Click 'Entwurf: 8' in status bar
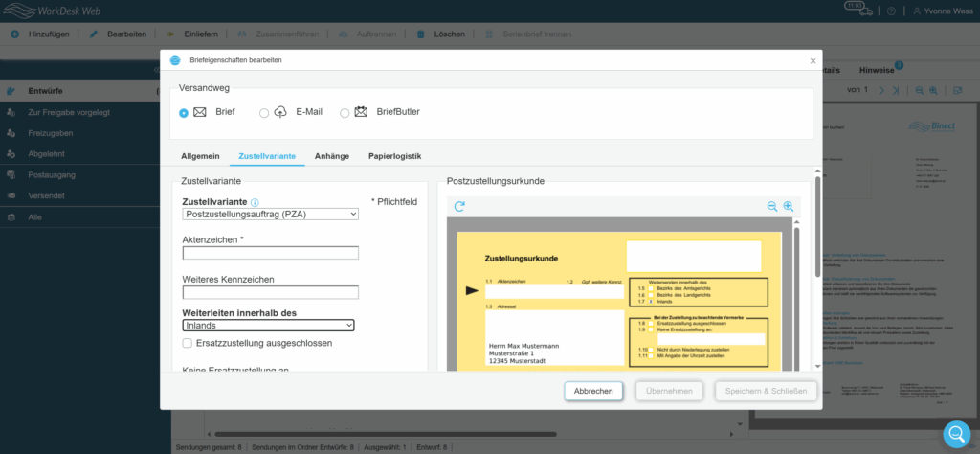The image size is (980, 454). point(432,447)
